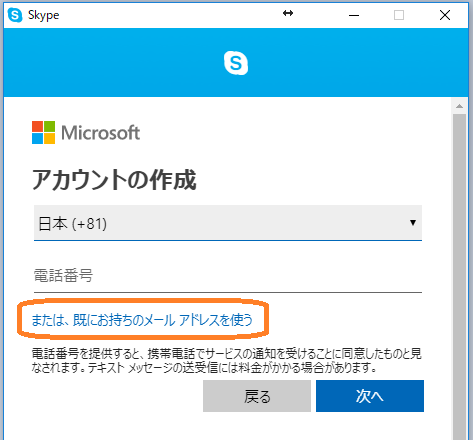473x440 pixels.
Task: Click the empty area of the title bar
Action: pyautogui.click(x=167, y=15)
